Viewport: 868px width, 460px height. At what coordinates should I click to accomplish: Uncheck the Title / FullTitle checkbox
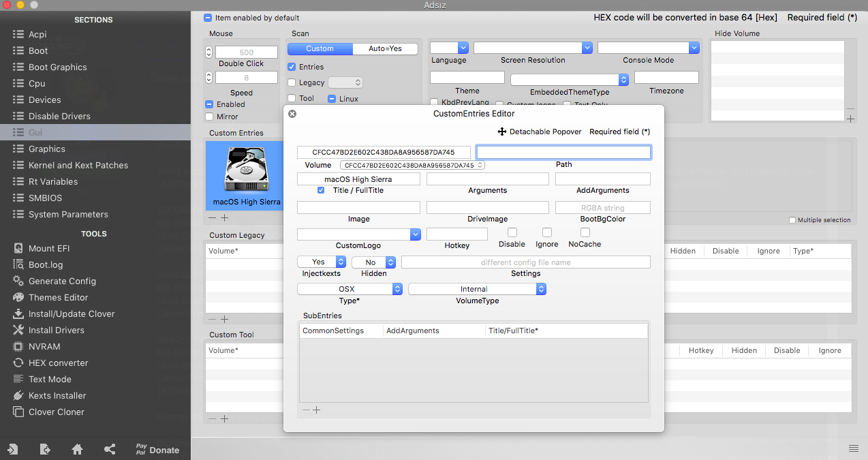[x=321, y=190]
